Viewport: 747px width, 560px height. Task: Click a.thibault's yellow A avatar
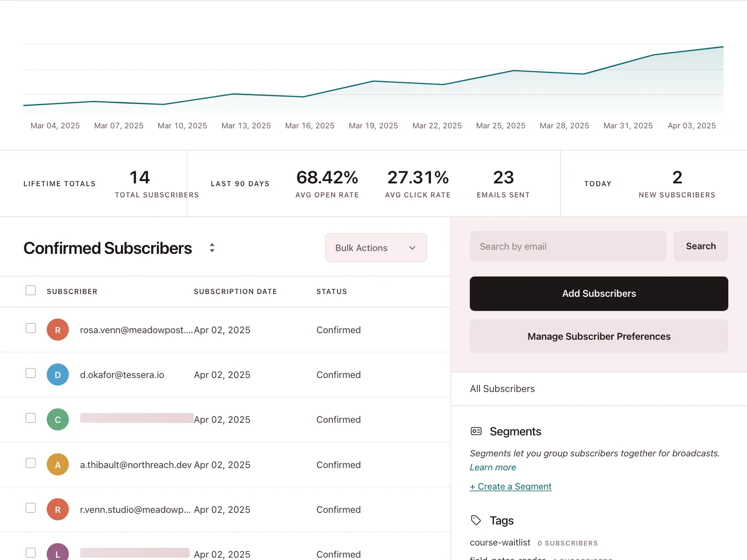[58, 465]
